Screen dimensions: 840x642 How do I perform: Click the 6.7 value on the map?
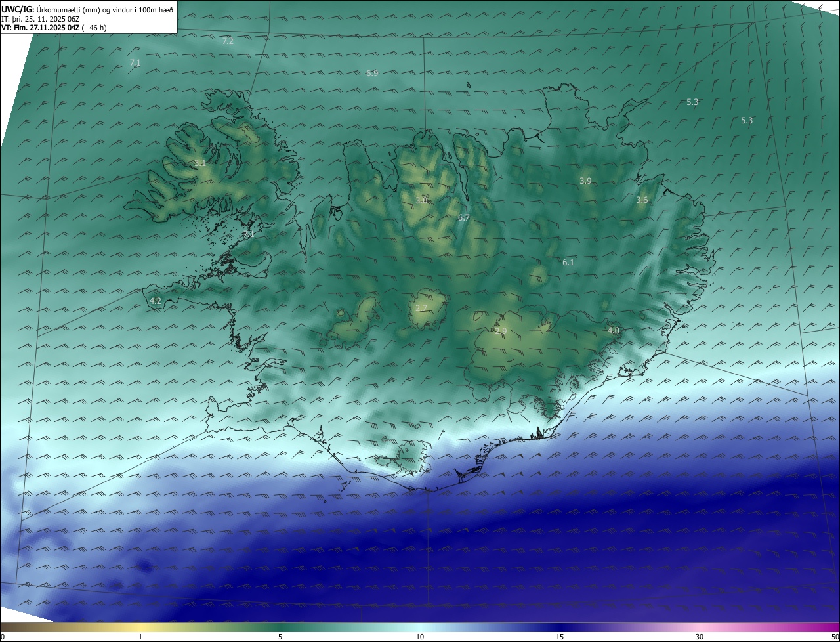coord(463,218)
